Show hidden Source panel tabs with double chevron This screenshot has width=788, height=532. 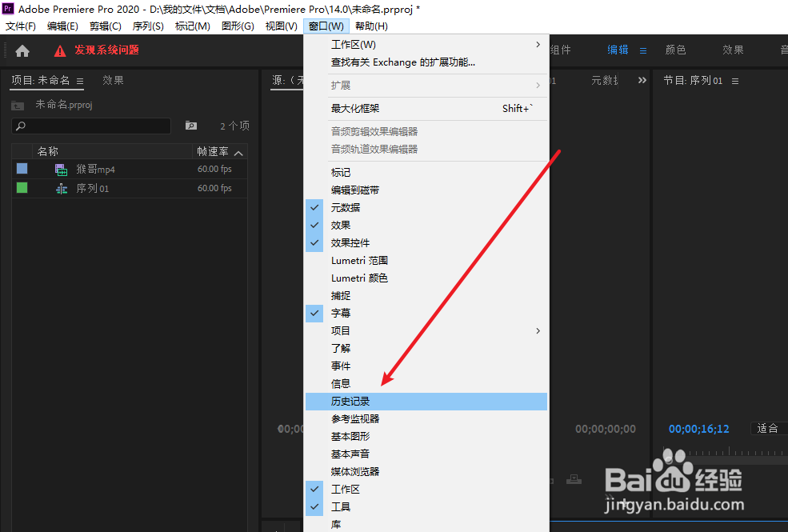pos(642,80)
